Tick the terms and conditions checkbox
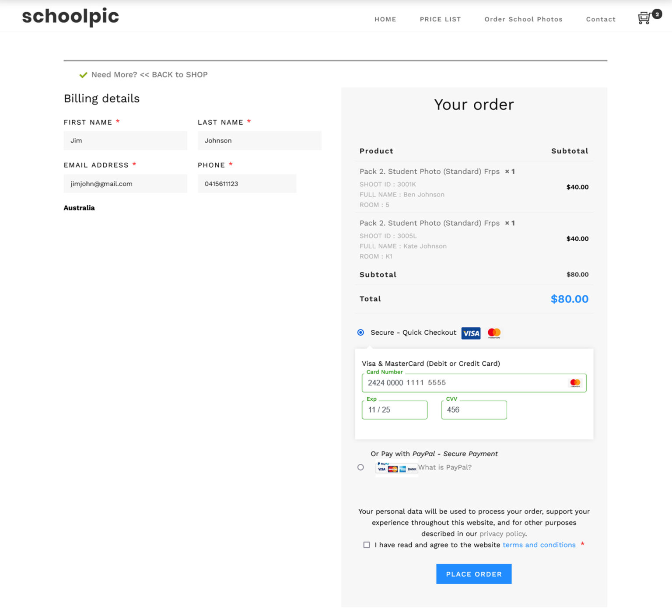This screenshot has height=616, width=672. point(367,545)
